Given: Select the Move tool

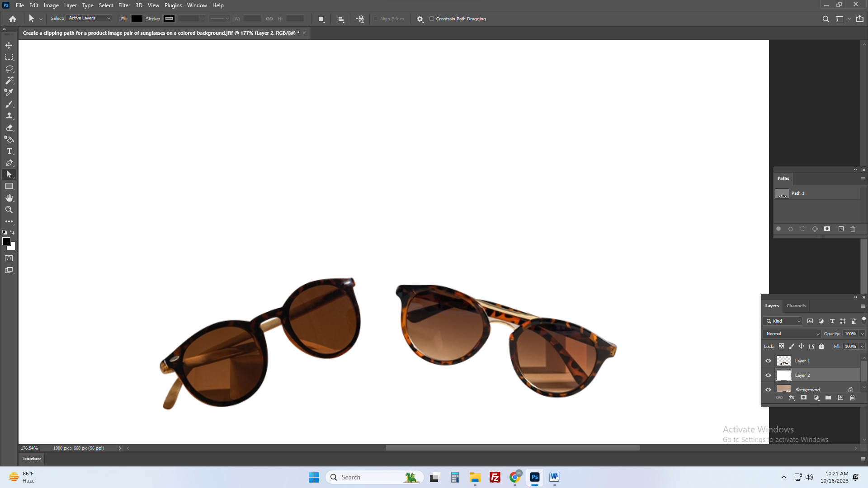Looking at the screenshot, I should pos(9,45).
